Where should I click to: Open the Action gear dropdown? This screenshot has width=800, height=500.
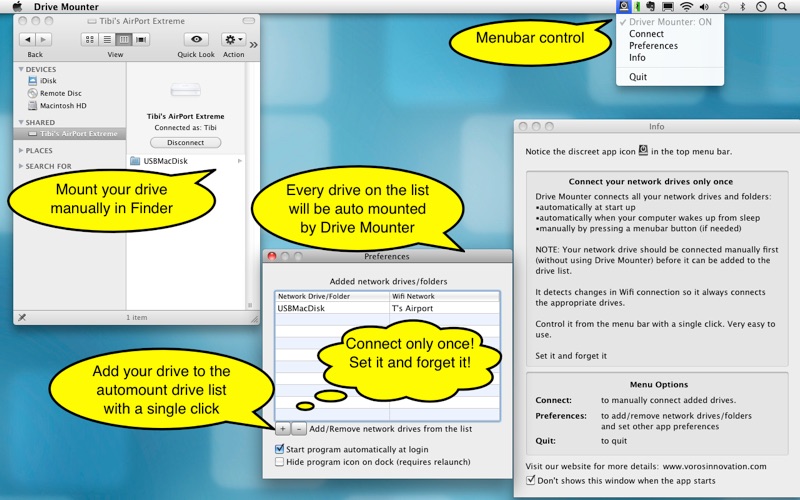coord(233,39)
